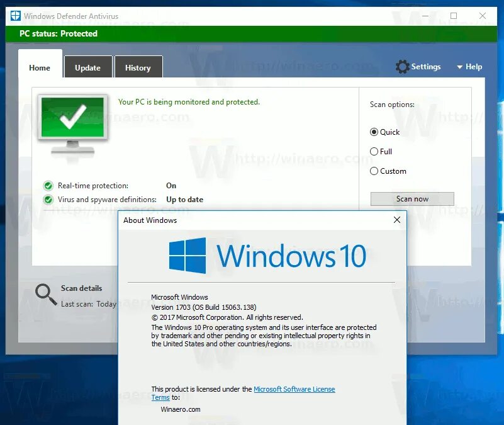Switch to the Update tab
This screenshot has width=504, height=425.
pos(88,67)
